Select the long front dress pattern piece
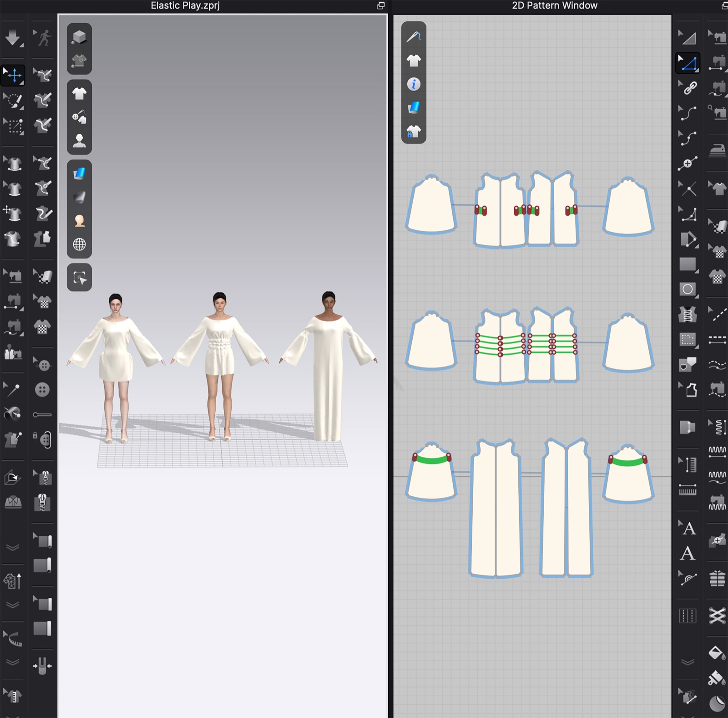This screenshot has width=728, height=718. coord(496,508)
